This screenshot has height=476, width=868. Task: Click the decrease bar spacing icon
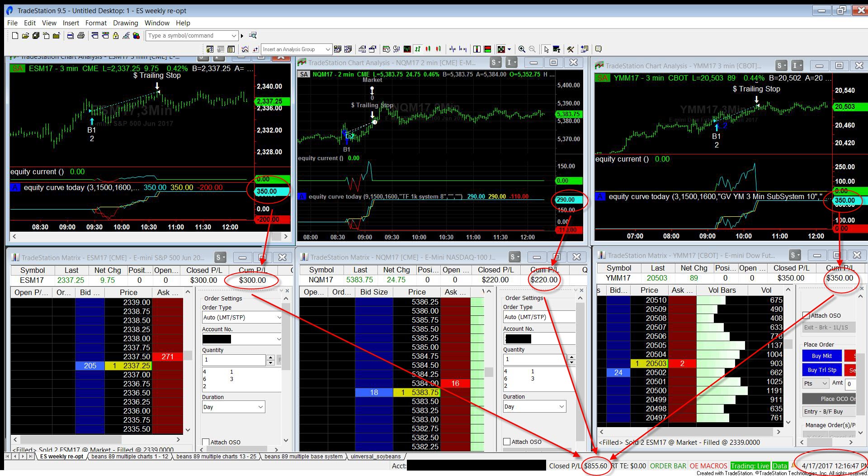[453, 49]
